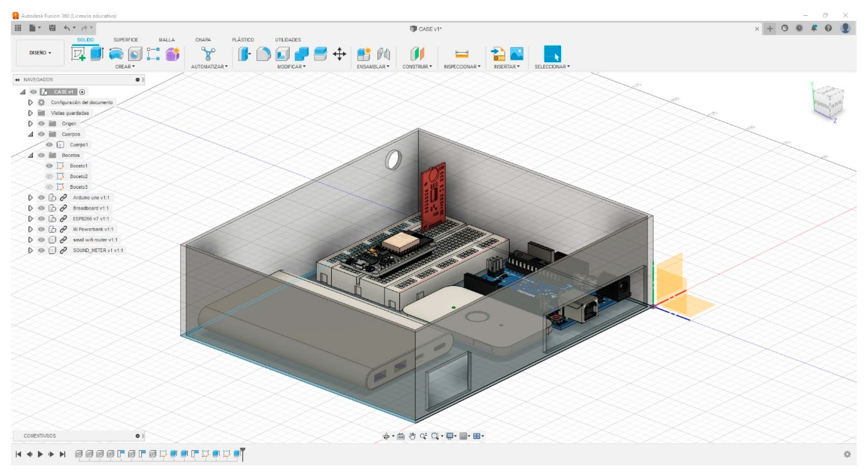This screenshot has width=868, height=476.
Task: Click the Measure ruler icon
Action: [x=462, y=54]
